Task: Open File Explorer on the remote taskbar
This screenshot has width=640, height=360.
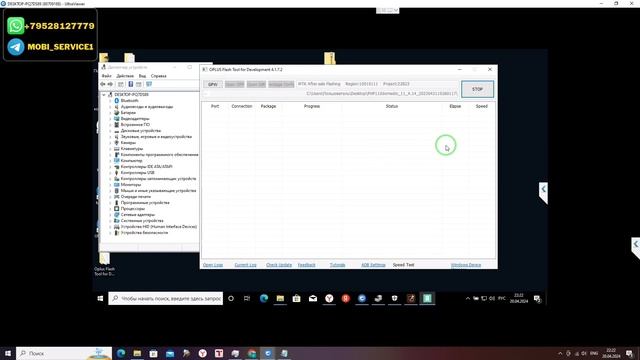Action: (280, 298)
